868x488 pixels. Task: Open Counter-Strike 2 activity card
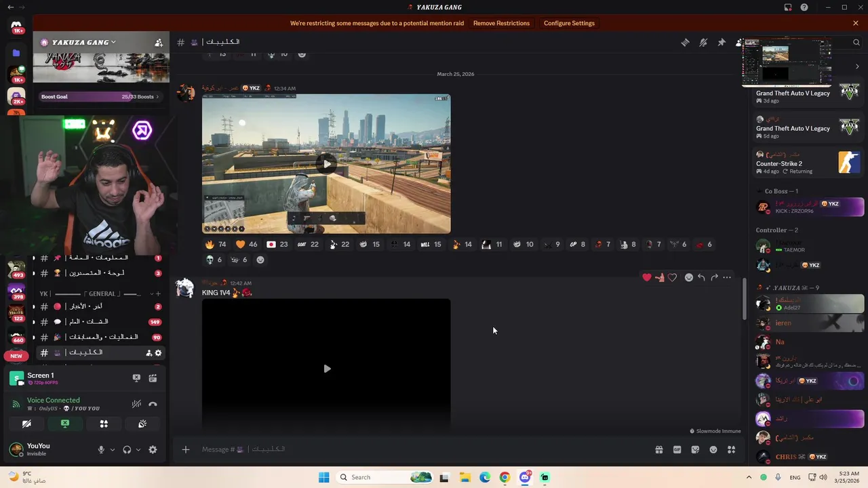point(808,163)
